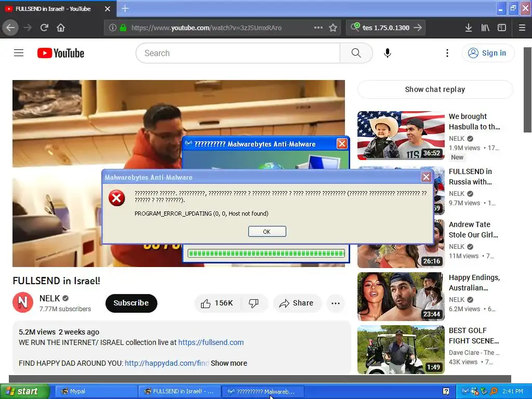
Task: Open the browser library icon
Action: 485,28
